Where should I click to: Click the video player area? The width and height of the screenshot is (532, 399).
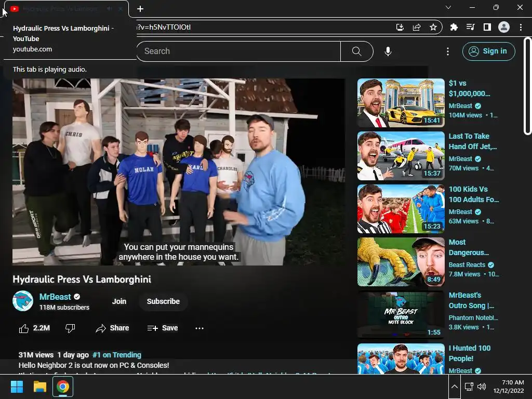click(x=179, y=171)
